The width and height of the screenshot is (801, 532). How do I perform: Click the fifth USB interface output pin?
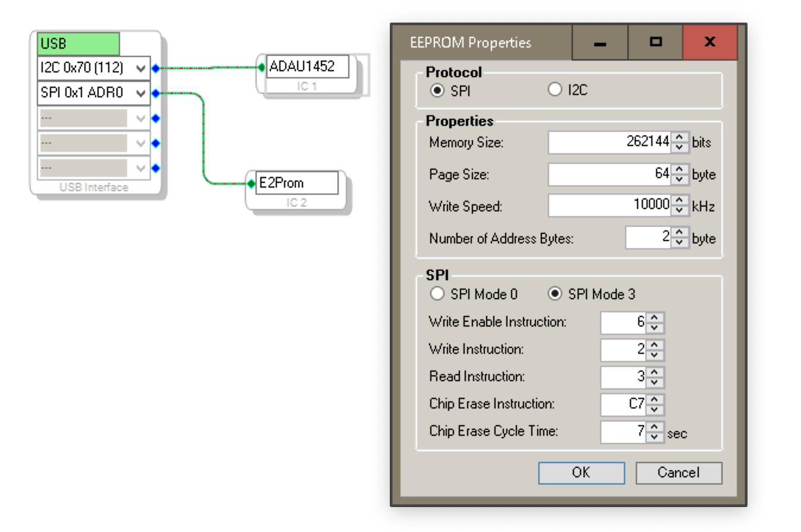point(156,168)
